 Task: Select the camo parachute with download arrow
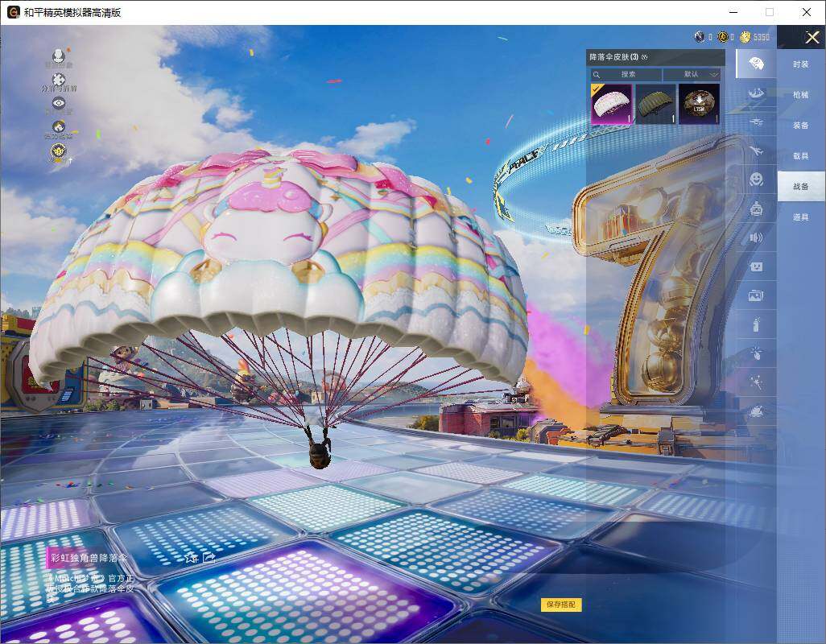pyautogui.click(x=699, y=105)
